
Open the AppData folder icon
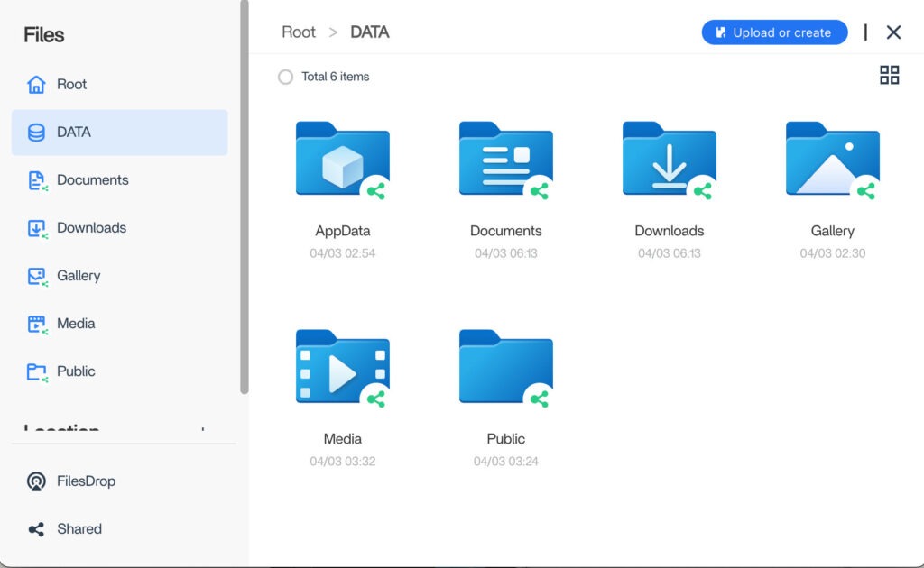pyautogui.click(x=342, y=160)
